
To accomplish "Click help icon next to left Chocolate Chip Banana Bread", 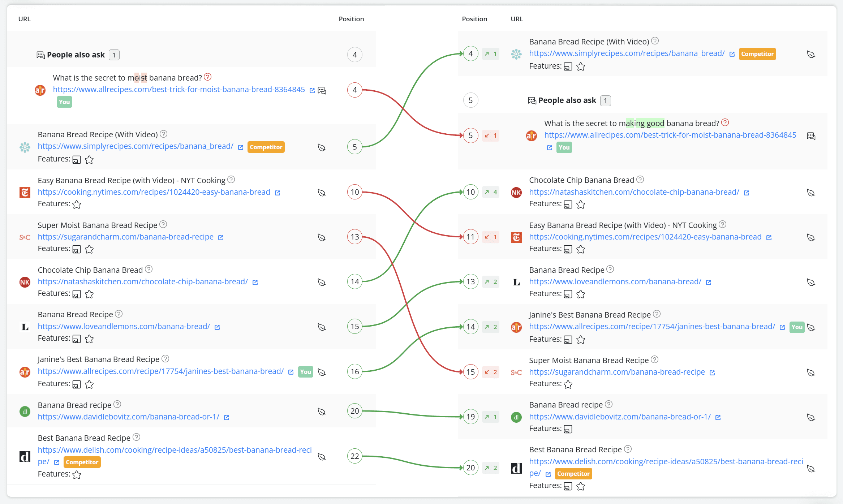I will [149, 269].
